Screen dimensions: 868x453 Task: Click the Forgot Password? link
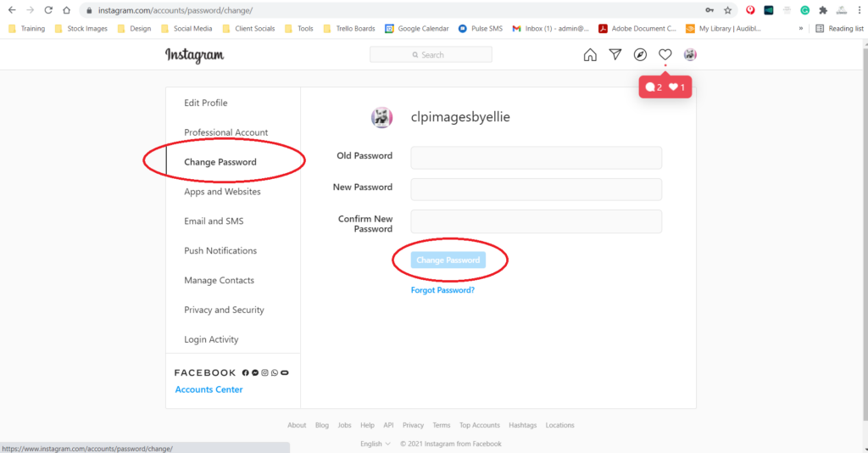click(442, 290)
